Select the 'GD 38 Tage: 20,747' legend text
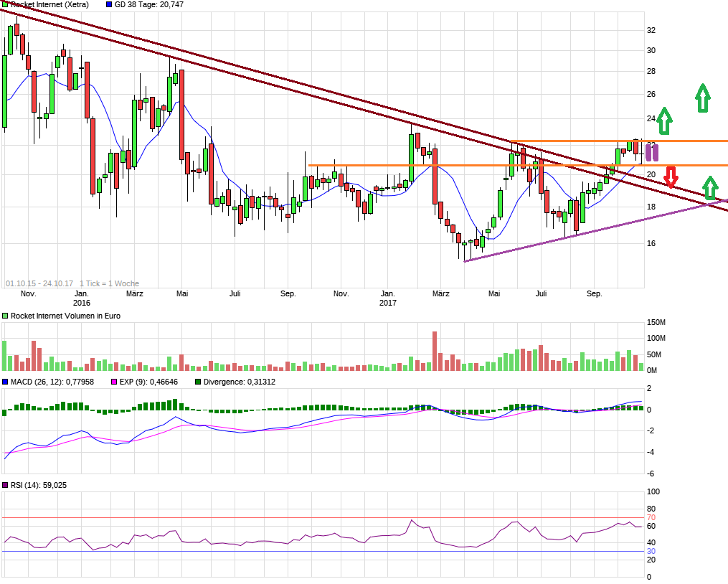Viewport: 728px width, 584px height. (149, 4)
